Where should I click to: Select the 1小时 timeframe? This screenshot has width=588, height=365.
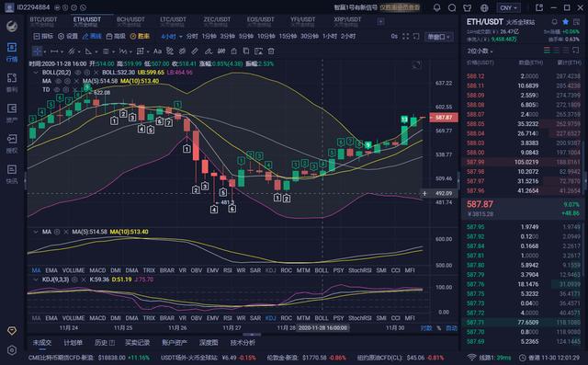click(330, 37)
